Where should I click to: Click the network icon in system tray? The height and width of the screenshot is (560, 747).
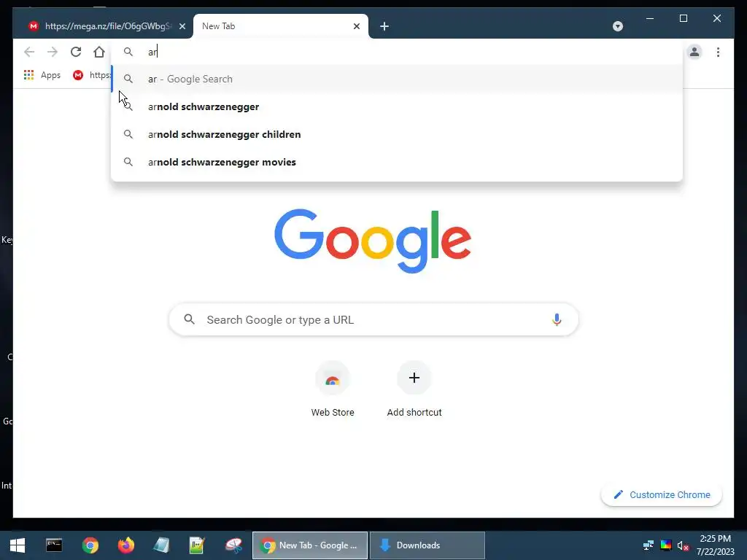(649, 545)
